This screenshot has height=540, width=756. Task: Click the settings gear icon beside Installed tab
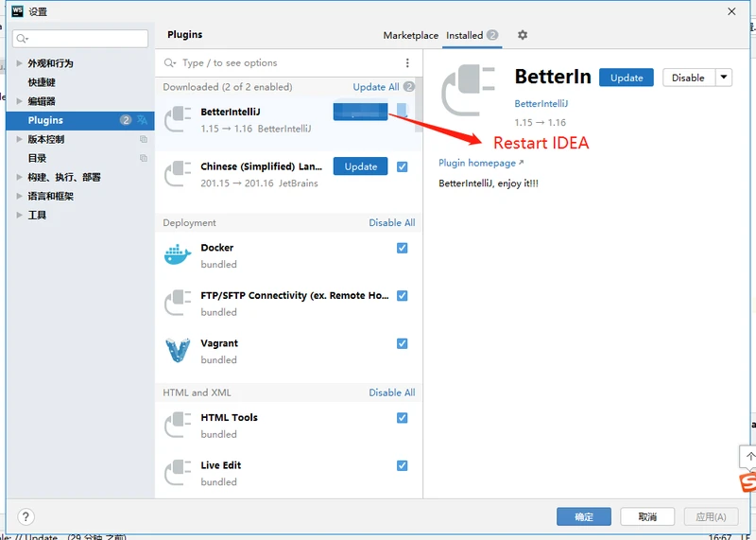pos(523,35)
